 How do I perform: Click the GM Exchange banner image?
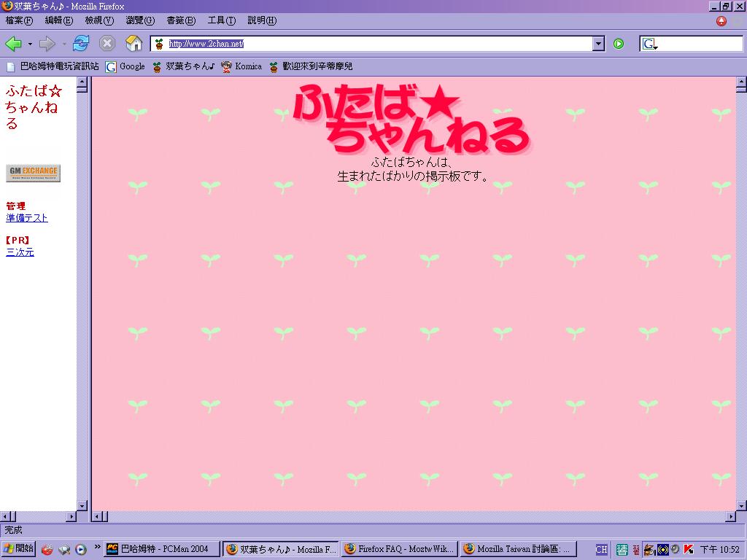pos(34,174)
